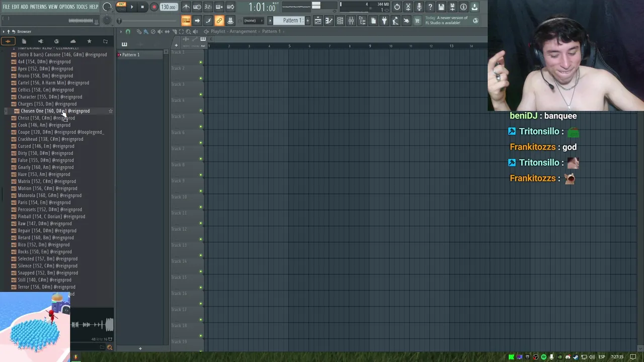This screenshot has width=644, height=362.
Task: Star the Chosen One sample
Action: pyautogui.click(x=111, y=111)
